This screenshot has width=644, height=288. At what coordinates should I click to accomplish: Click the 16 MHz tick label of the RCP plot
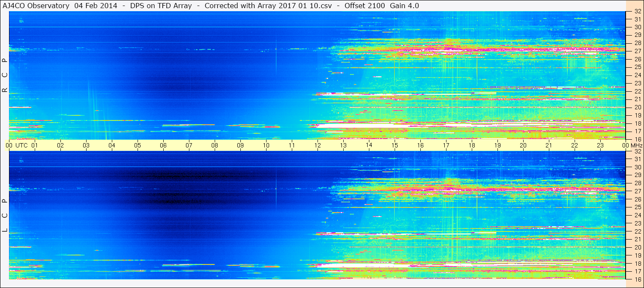(637, 139)
